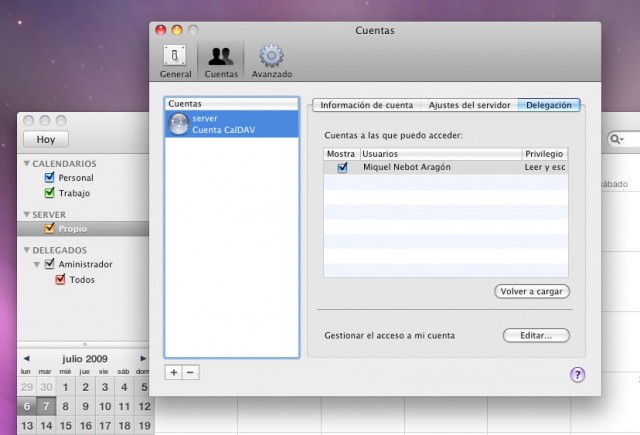This screenshot has height=435, width=640.
Task: Collapse the DELEGADOS group
Action: pos(27,250)
